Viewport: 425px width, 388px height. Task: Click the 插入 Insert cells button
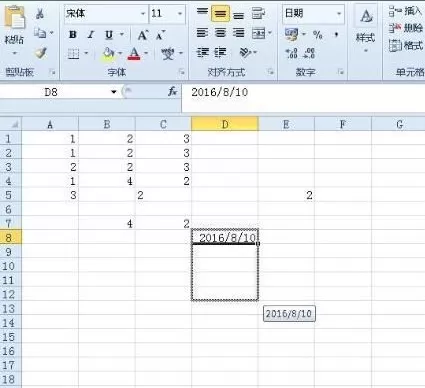[x=406, y=12]
